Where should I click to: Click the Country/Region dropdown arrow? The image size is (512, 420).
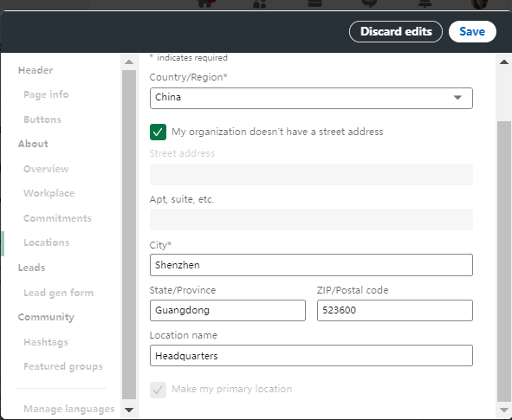457,98
